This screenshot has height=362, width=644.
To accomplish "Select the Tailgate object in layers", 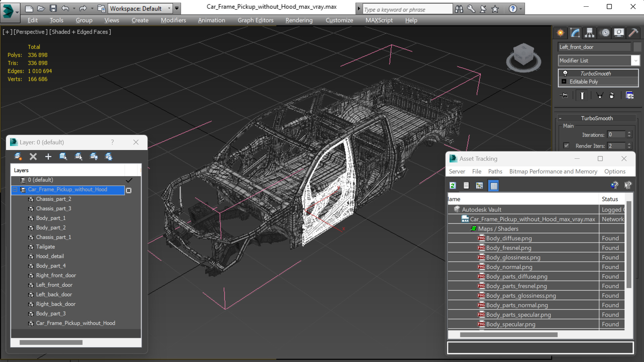I will coord(45,247).
